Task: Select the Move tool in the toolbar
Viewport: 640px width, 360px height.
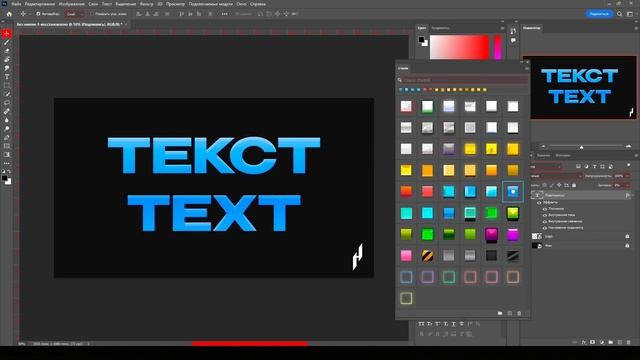Action: pos(7,33)
